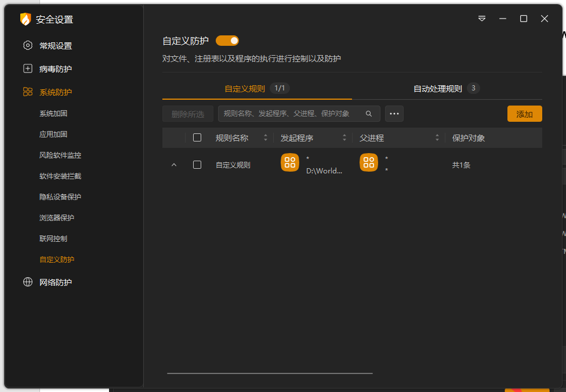Image resolution: width=566 pixels, height=392 pixels.
Task: Open the title bar dropdown menu icon
Action: [x=482, y=19]
